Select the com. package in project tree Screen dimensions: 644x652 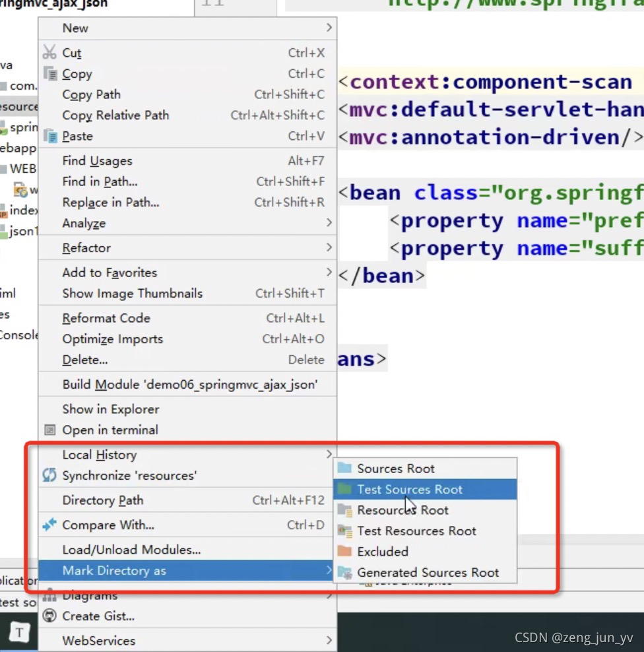point(18,86)
